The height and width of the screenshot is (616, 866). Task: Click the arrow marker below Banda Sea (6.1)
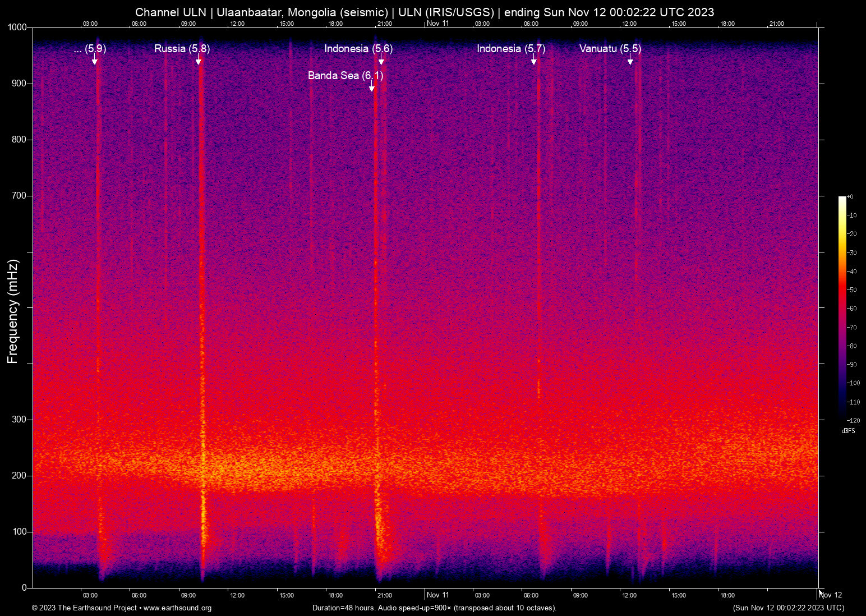371,88
